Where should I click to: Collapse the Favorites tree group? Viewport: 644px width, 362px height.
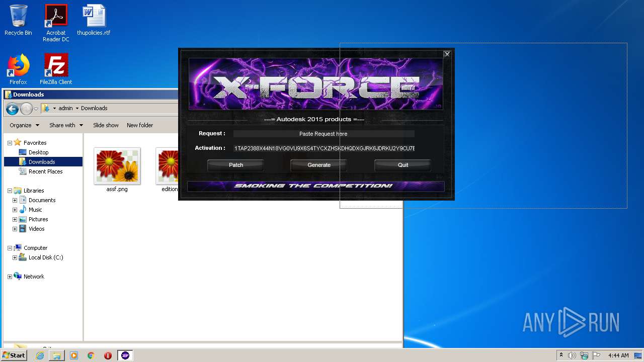point(10,143)
